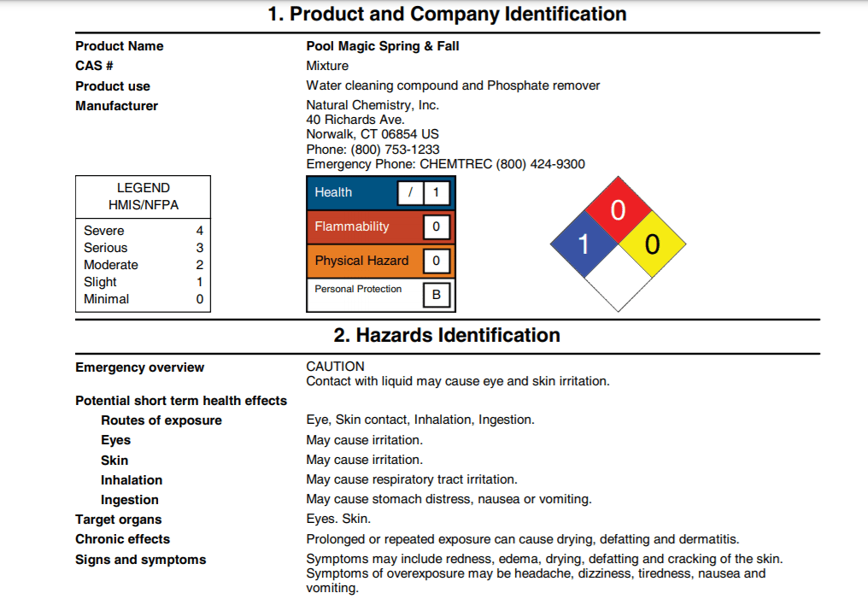Select the 'Moderate' legend entry
The height and width of the screenshot is (599, 868).
click(x=111, y=265)
